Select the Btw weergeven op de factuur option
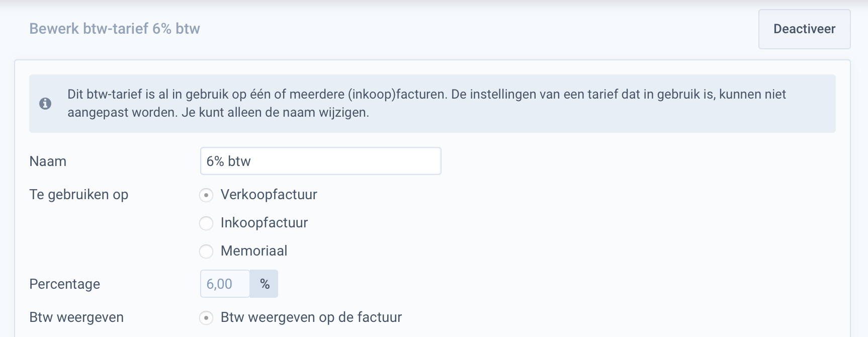The image size is (868, 337). click(206, 317)
